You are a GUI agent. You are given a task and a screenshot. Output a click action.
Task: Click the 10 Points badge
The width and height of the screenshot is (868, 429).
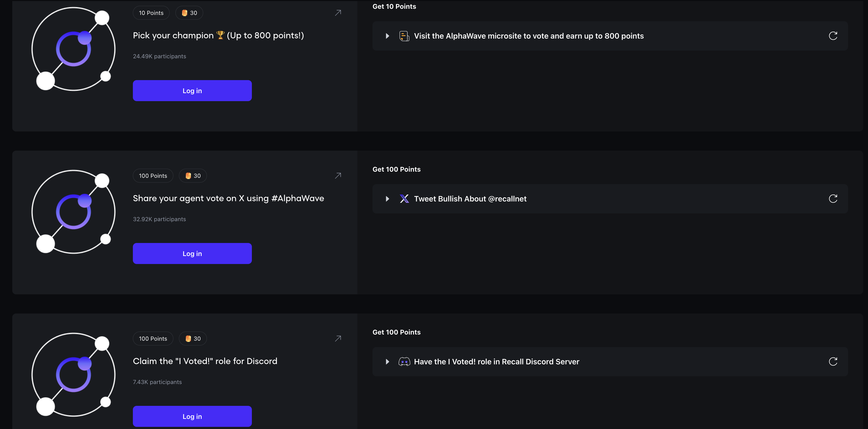tap(151, 13)
